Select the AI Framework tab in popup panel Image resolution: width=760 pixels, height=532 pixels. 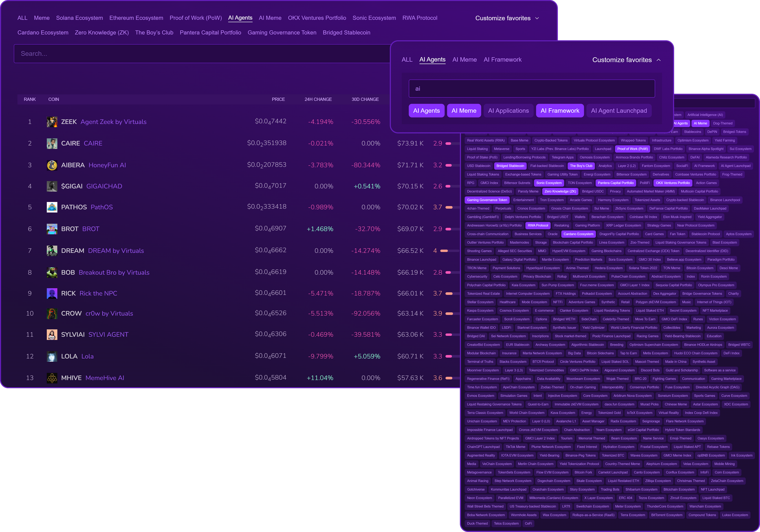click(502, 60)
